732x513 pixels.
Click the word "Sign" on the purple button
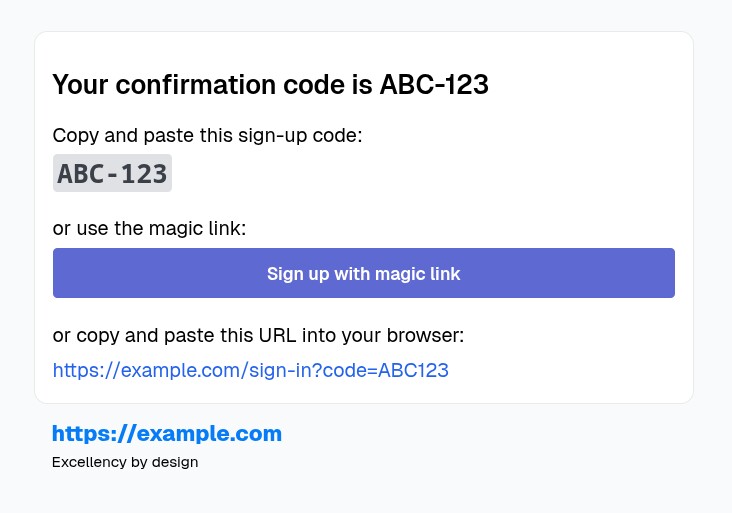[285, 273]
